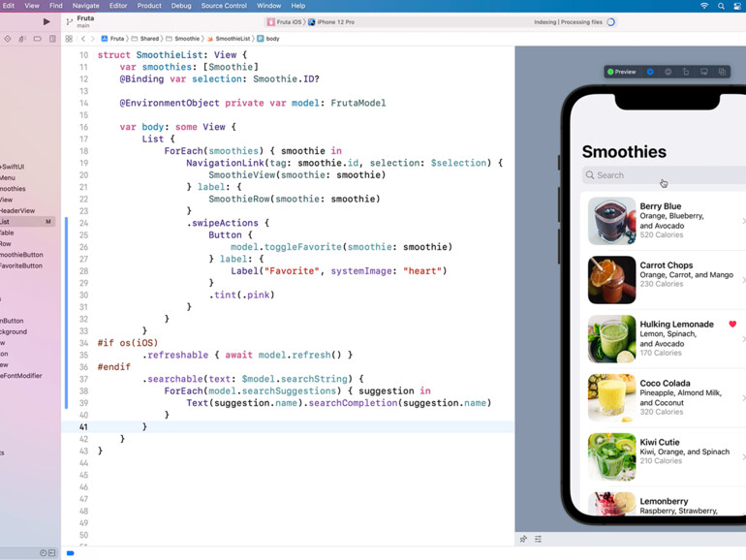Click the indexing activity spinner
Viewport: 746px width, 560px height.
611,22
